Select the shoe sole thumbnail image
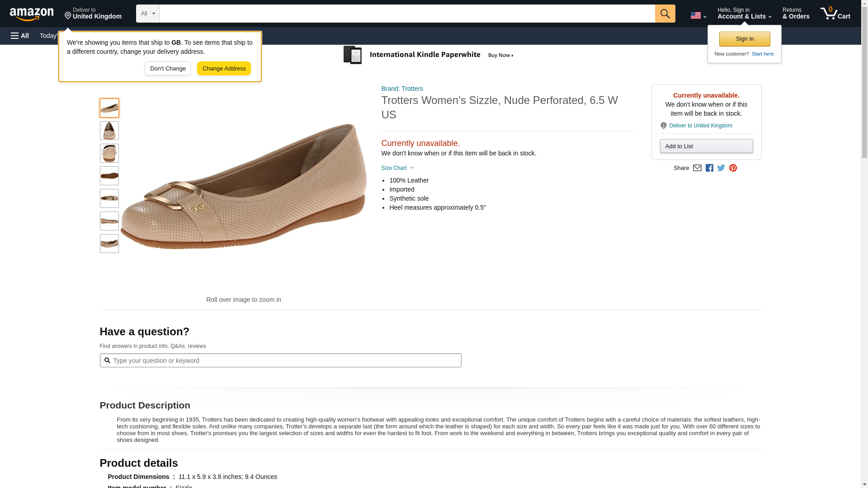The width and height of the screenshot is (868, 488). 109,176
